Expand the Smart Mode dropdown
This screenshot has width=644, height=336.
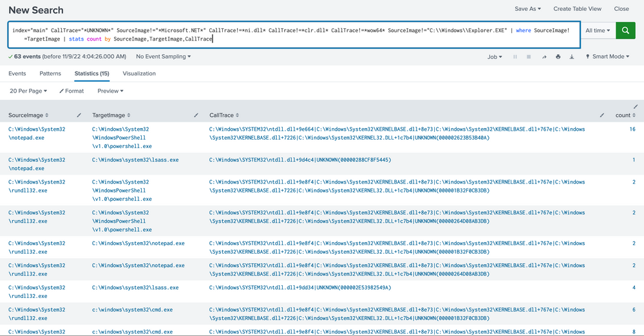608,57
